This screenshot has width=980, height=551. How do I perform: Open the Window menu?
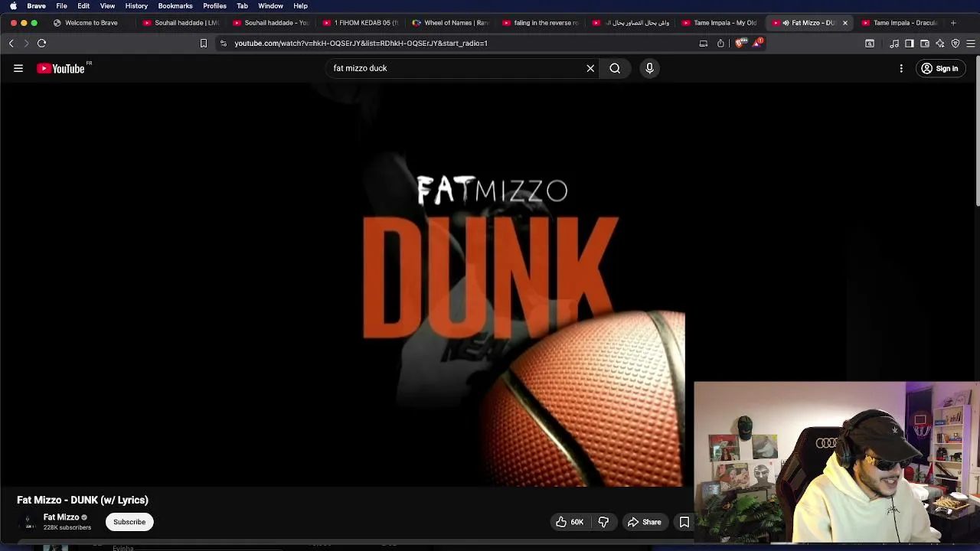[270, 6]
